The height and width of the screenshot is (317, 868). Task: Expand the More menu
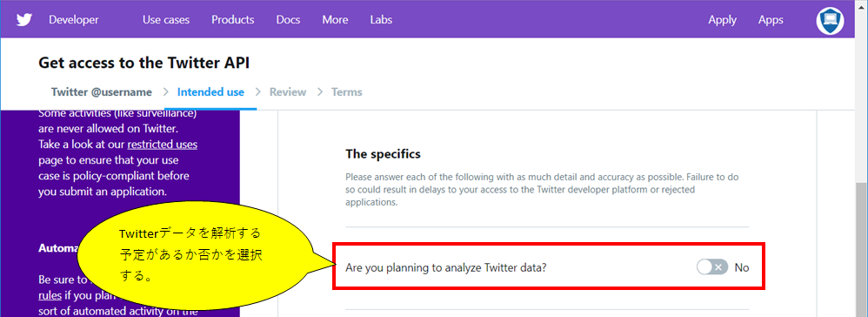[336, 20]
